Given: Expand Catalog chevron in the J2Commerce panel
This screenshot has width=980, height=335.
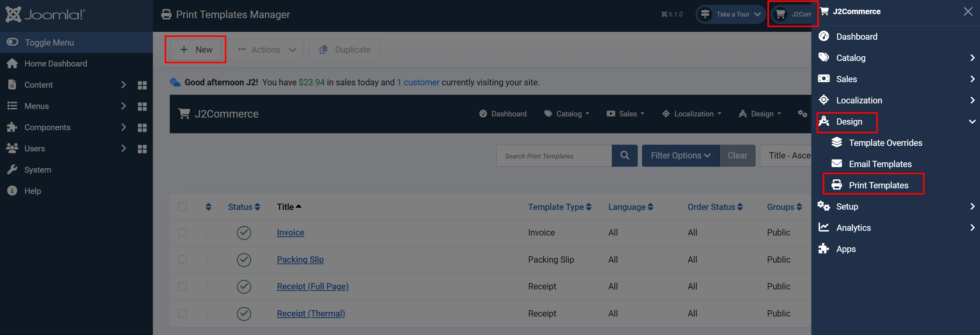Looking at the screenshot, I should pyautogui.click(x=972, y=58).
